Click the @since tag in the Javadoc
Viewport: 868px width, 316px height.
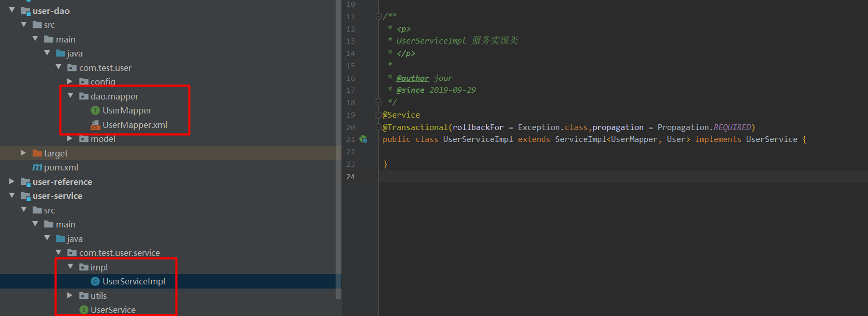tap(410, 90)
